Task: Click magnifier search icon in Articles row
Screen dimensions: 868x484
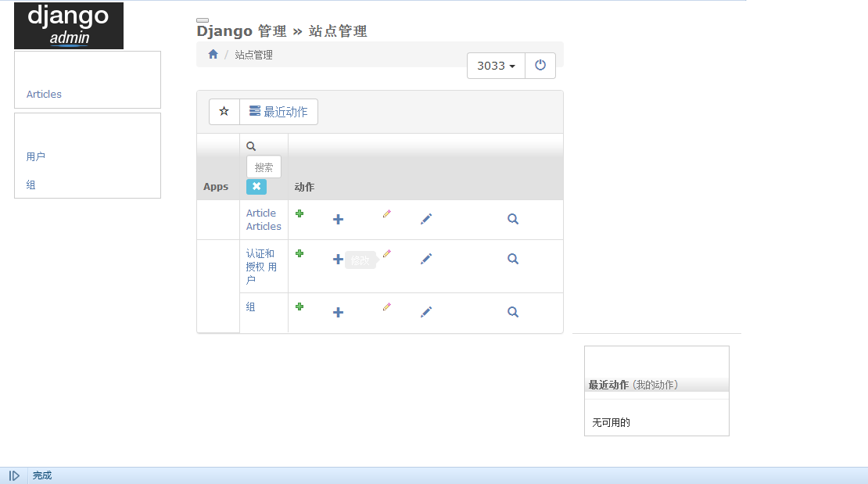Action: tap(513, 219)
